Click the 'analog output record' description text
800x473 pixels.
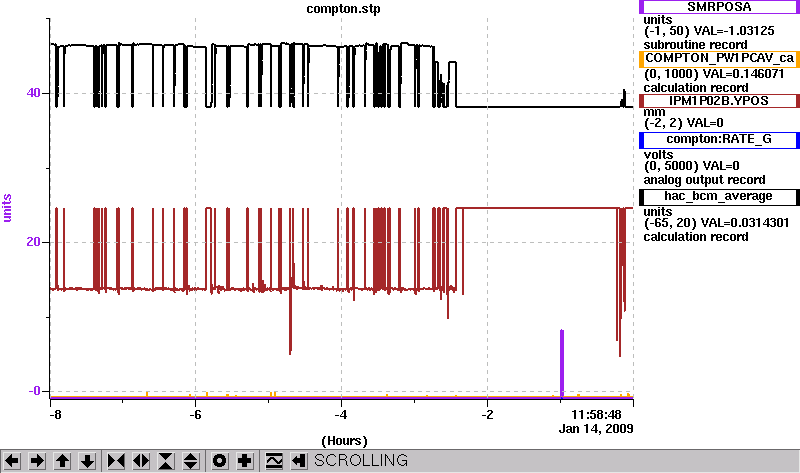(705, 180)
